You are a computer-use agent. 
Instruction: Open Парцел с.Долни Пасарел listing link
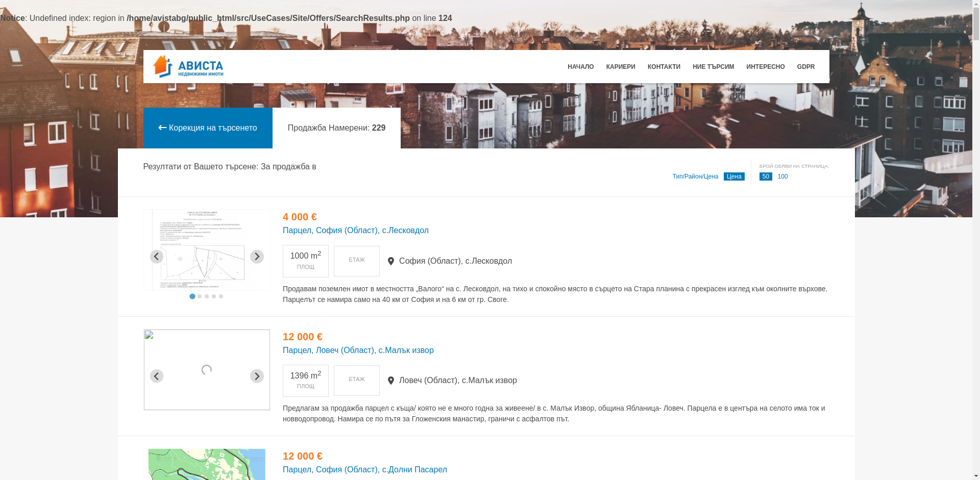tap(364, 470)
